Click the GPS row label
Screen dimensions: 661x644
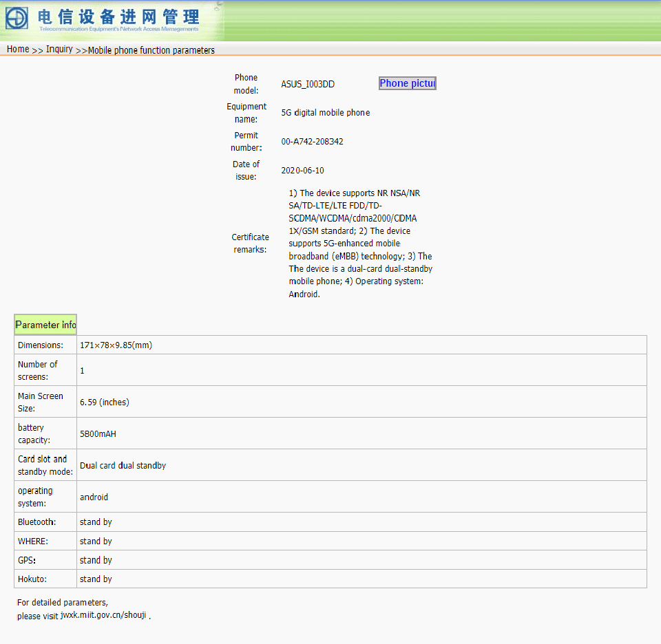pos(27,560)
